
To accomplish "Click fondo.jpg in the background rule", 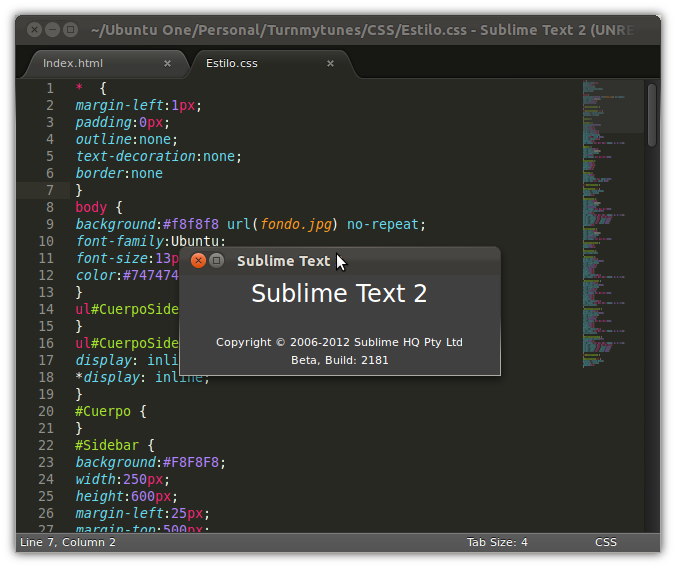I will (x=296, y=224).
